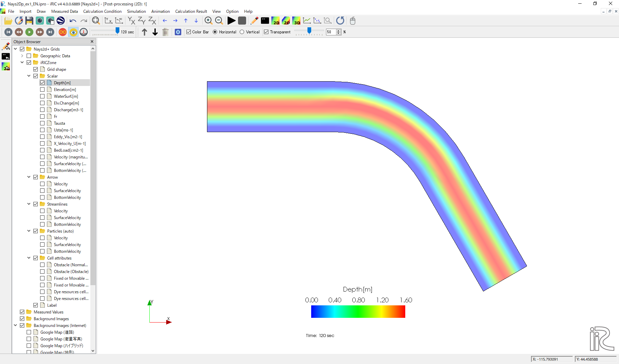Collapse Background Images (Internet) node
Viewport: 619px width, 364px height.
pos(16,326)
